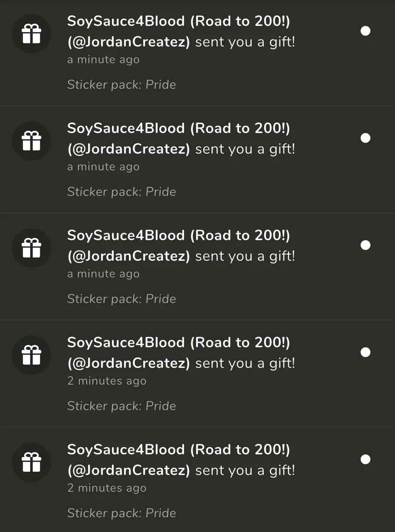Tap SoySauce4Blood's name in the last notification
The image size is (395, 532).
point(126,449)
